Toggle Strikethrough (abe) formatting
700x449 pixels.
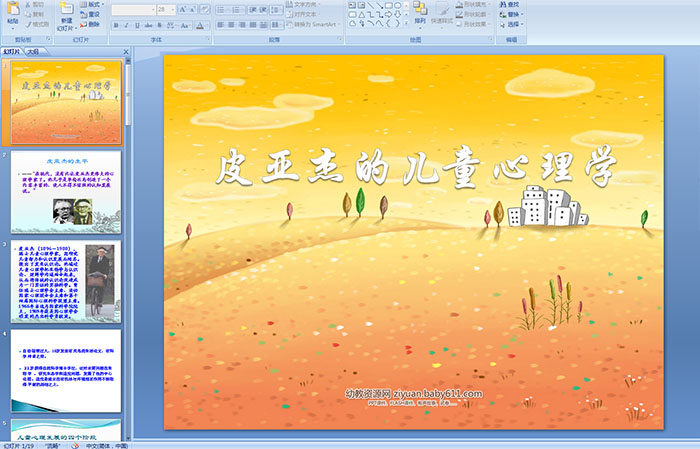pyautogui.click(x=148, y=26)
